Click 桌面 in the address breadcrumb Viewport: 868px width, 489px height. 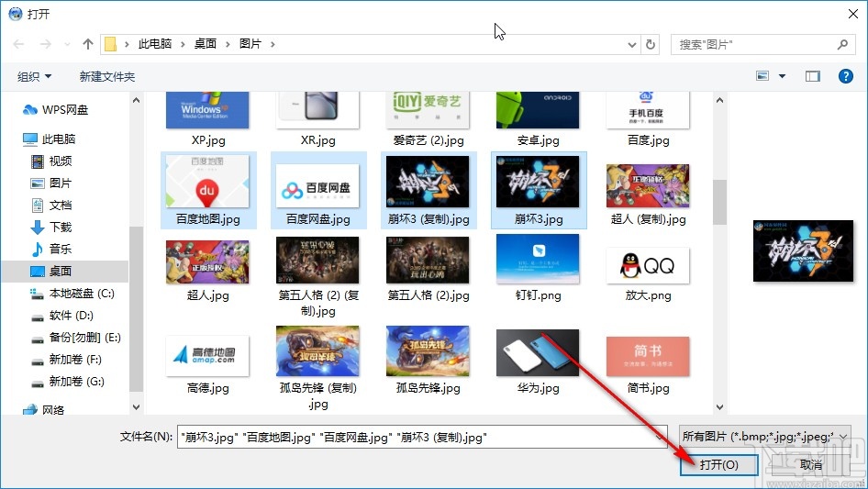click(x=206, y=44)
